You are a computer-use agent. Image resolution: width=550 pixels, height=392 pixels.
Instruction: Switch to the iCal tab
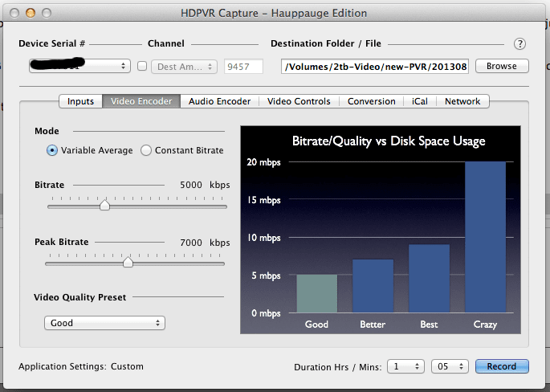point(419,101)
